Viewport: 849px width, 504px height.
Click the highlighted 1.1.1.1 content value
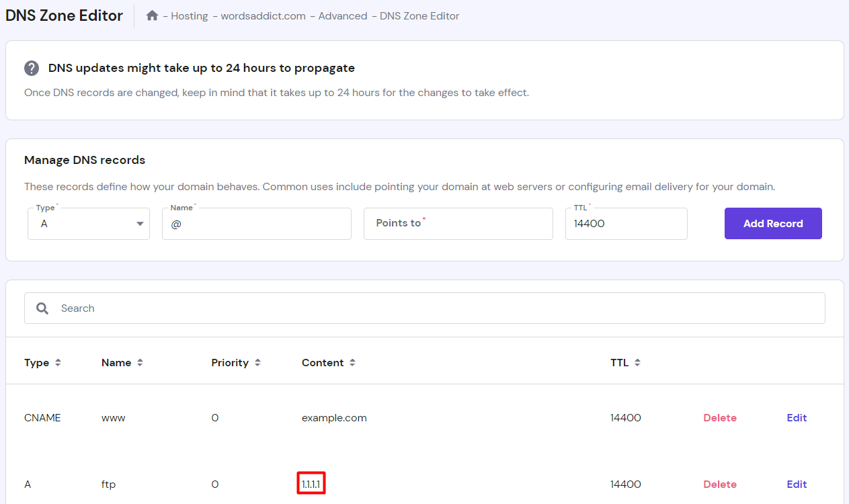click(x=311, y=484)
